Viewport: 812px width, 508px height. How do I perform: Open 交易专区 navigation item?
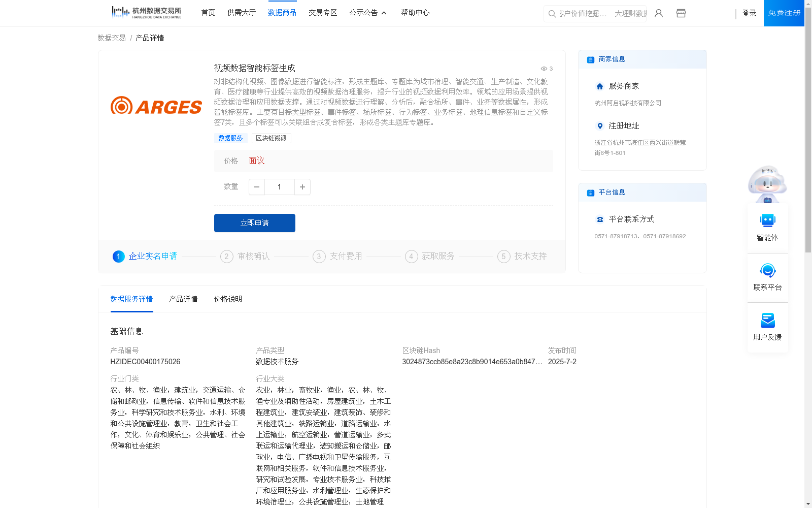323,13
